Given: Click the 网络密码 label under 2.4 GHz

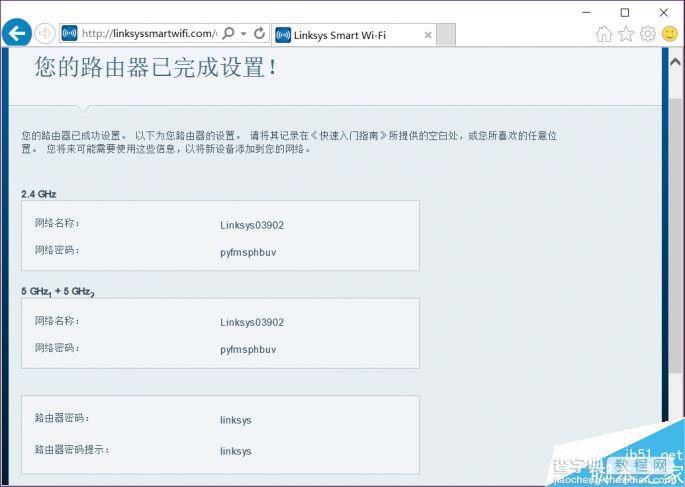Looking at the screenshot, I should (x=57, y=250).
